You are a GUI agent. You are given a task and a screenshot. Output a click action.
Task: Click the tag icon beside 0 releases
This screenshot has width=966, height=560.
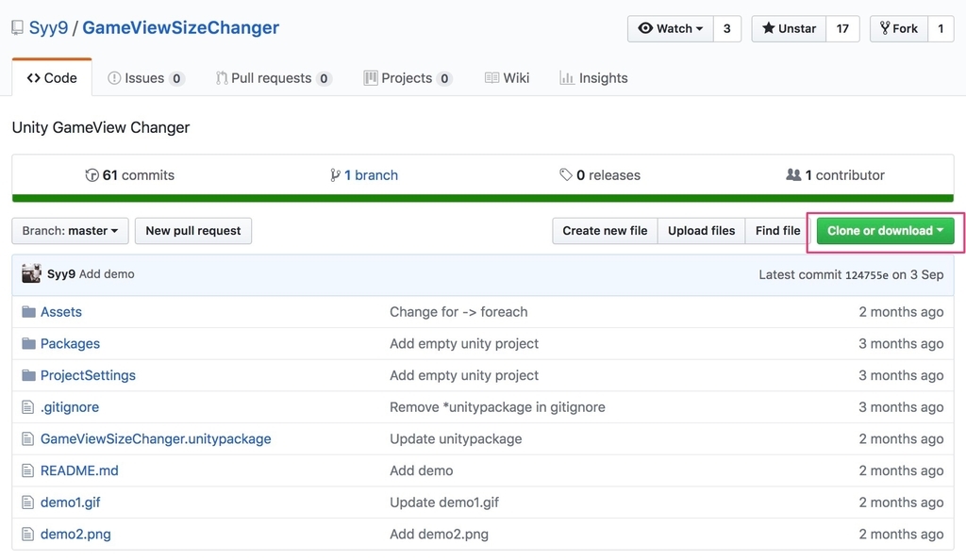point(566,174)
